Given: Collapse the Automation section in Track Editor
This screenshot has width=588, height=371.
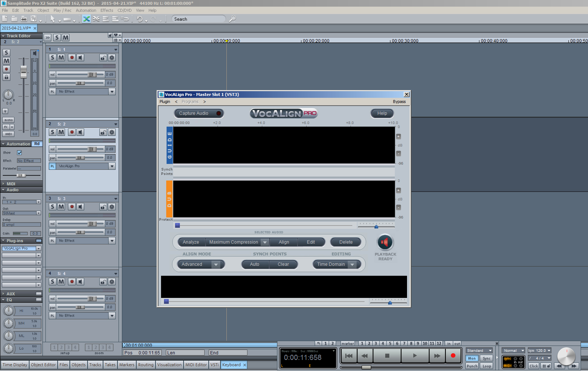Looking at the screenshot, I should [x=3, y=144].
